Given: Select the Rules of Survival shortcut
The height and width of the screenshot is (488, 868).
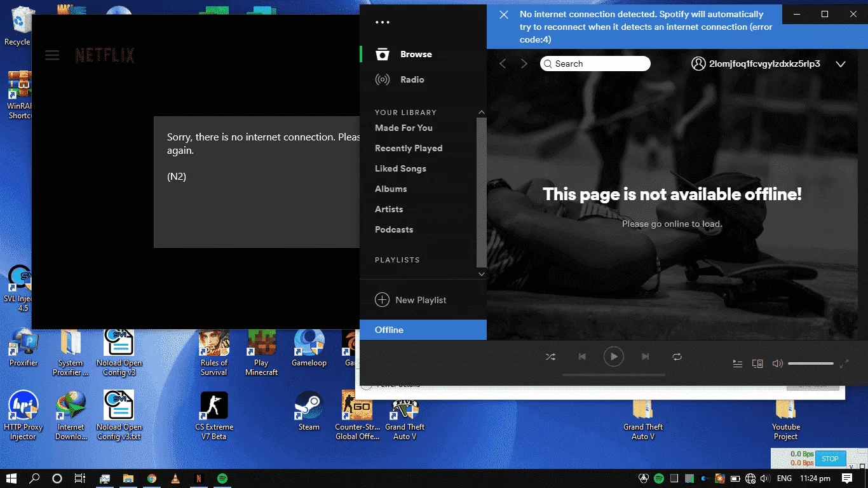Looking at the screenshot, I should tap(214, 353).
